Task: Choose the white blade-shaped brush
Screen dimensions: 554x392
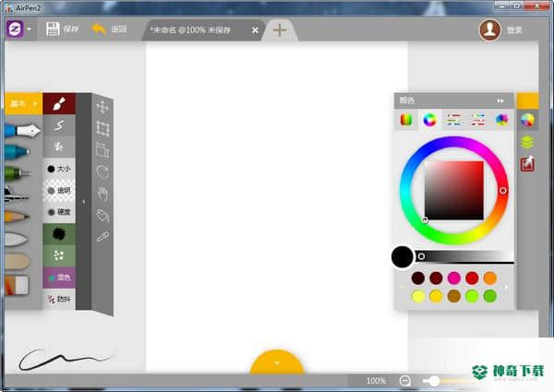Action: (17, 239)
